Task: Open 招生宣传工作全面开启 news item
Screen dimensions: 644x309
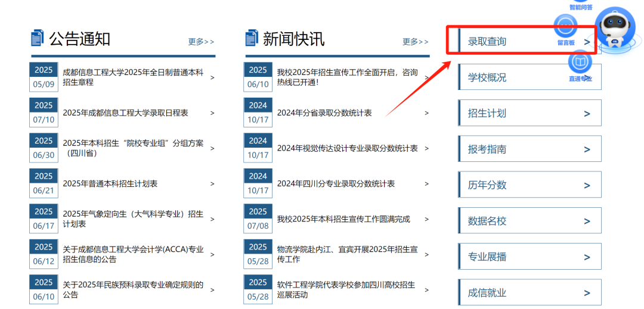Action: point(348,77)
